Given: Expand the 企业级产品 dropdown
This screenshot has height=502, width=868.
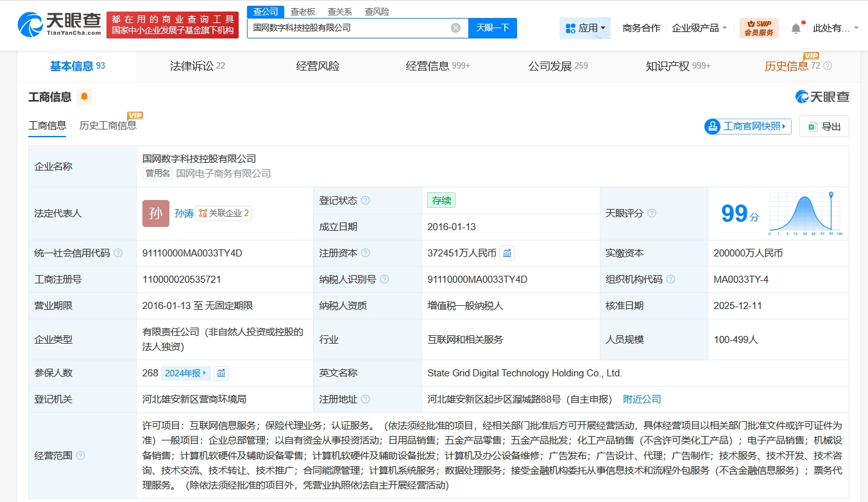Looking at the screenshot, I should coord(699,28).
